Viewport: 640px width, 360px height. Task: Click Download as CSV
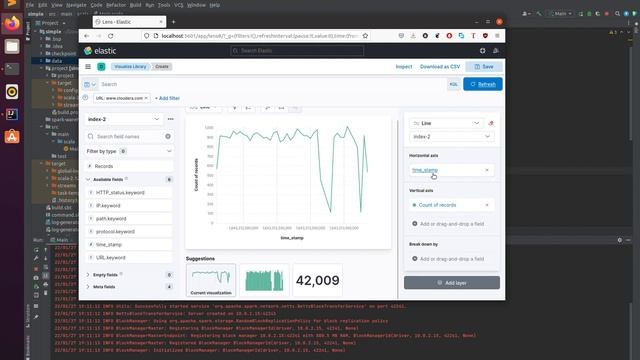[440, 67]
